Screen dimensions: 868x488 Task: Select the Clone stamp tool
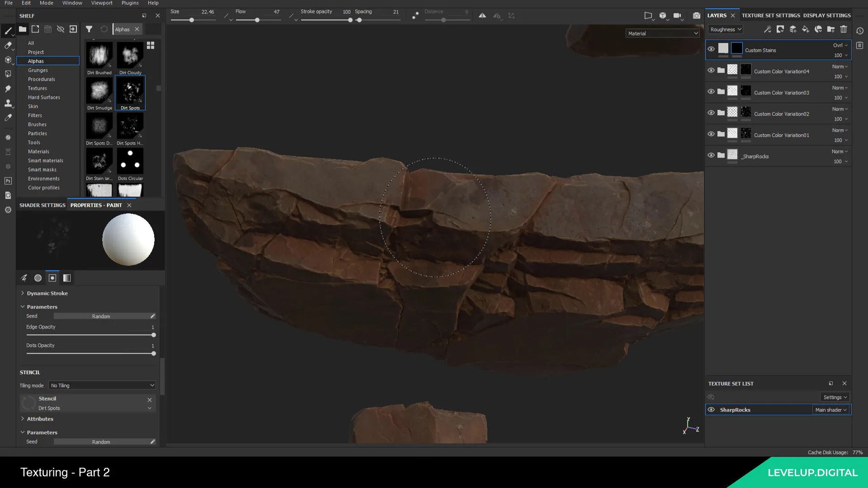pyautogui.click(x=8, y=103)
